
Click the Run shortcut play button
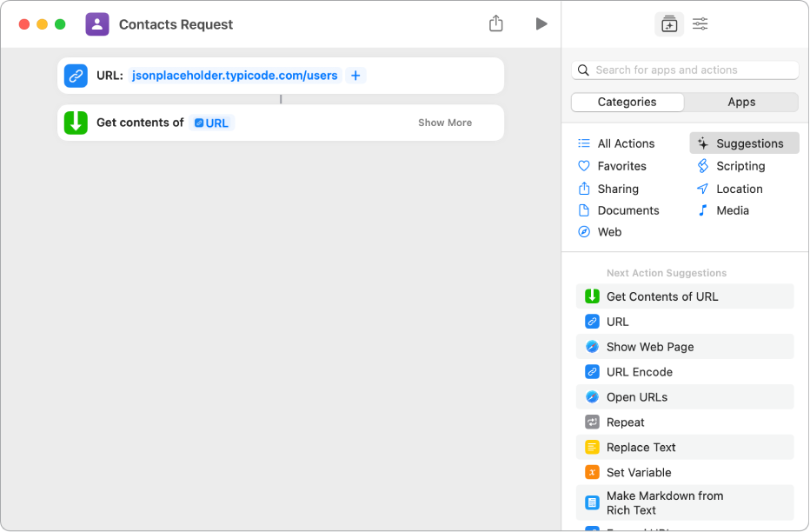coord(541,23)
